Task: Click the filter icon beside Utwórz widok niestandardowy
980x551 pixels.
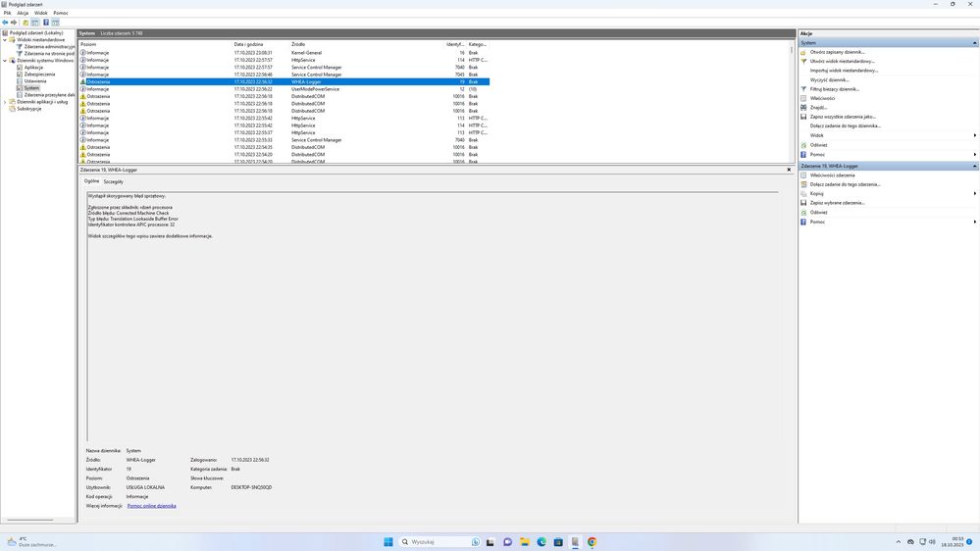Action: tap(803, 61)
